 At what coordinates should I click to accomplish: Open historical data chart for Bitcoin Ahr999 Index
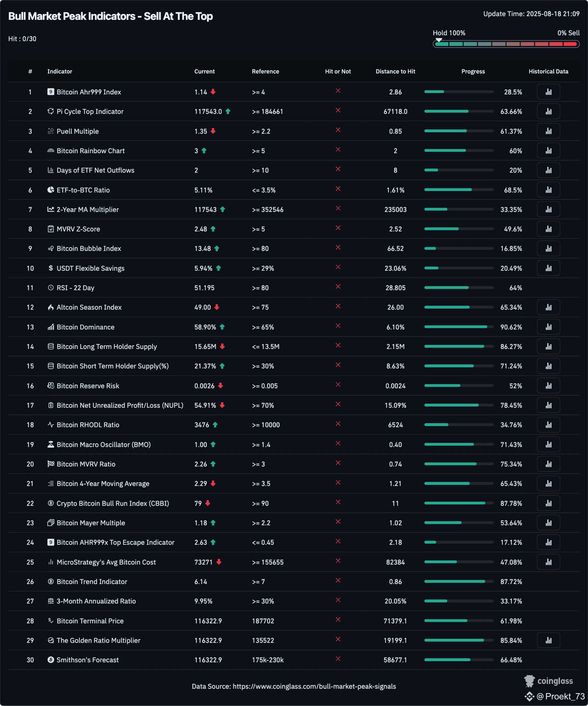pyautogui.click(x=548, y=91)
